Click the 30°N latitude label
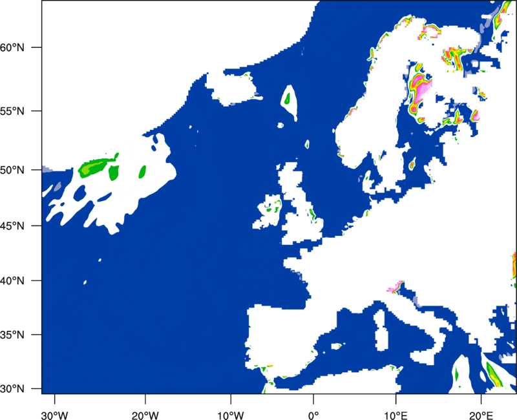 click(x=12, y=389)
